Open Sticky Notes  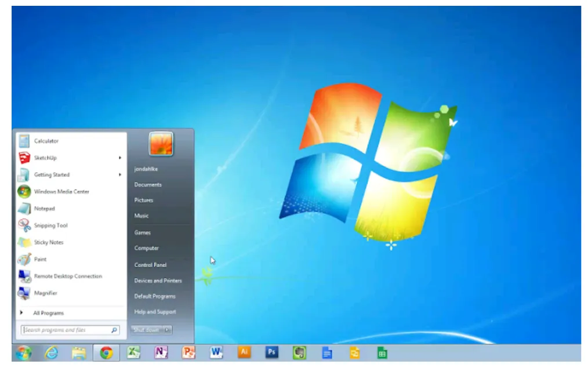point(71,242)
